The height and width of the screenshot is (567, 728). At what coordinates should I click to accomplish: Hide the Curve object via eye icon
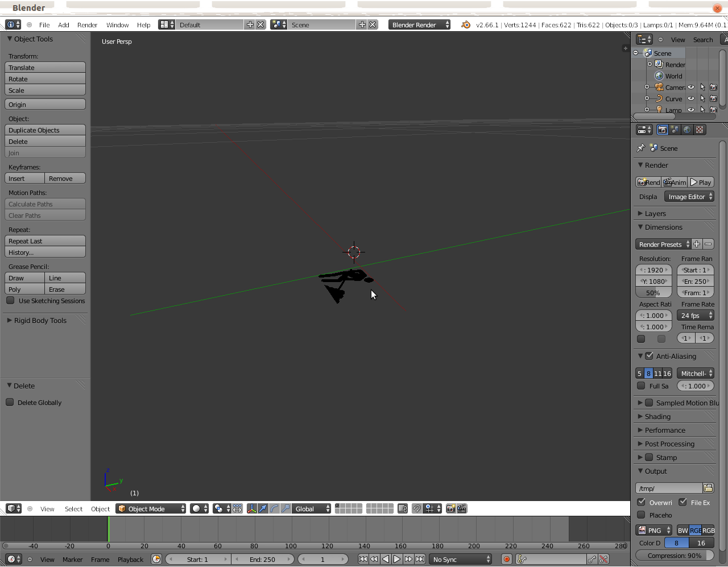point(691,98)
